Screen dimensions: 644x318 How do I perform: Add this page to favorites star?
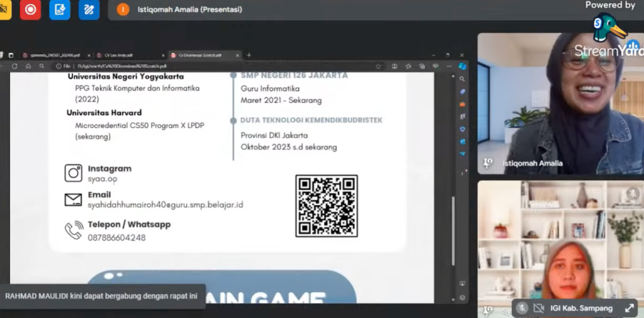pyautogui.click(x=379, y=66)
